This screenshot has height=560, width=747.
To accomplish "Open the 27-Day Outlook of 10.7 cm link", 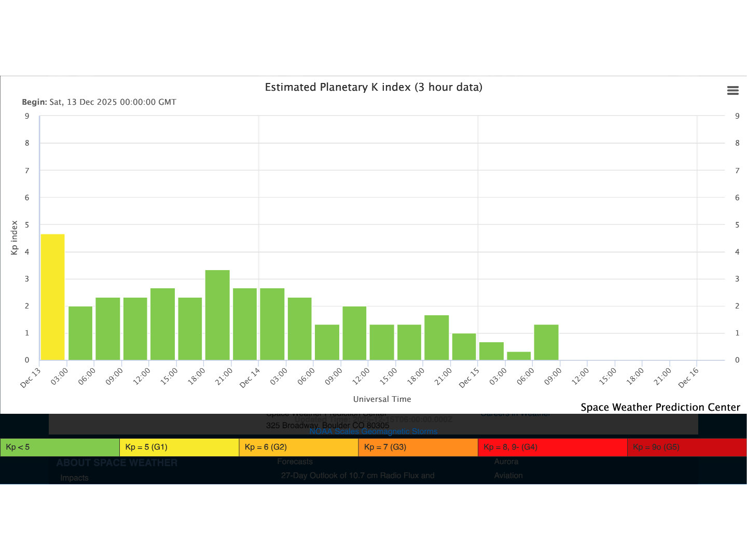I will click(x=357, y=475).
